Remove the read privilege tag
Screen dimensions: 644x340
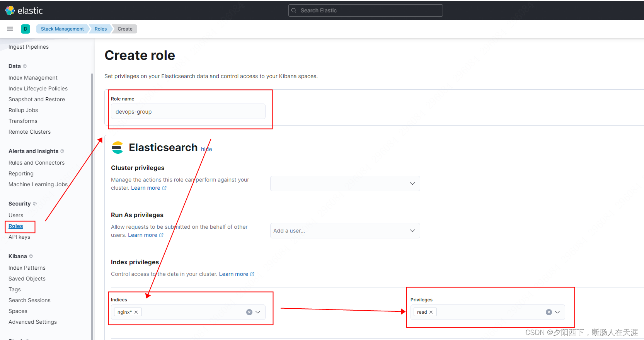tap(431, 312)
